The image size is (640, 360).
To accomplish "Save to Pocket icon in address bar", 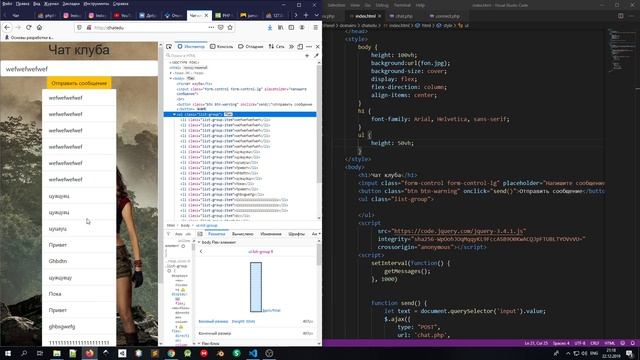I will pos(220,27).
